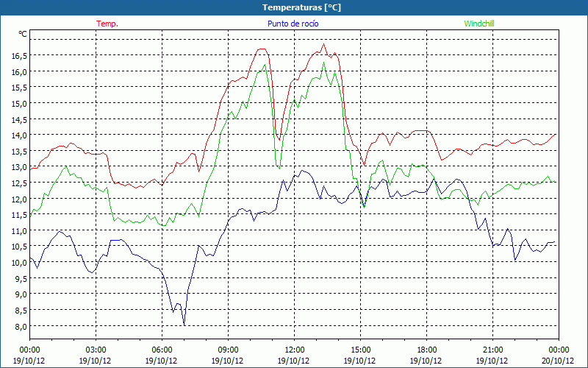Click the 12:00 time label on x-axis
588x368 pixels.
[x=295, y=350]
